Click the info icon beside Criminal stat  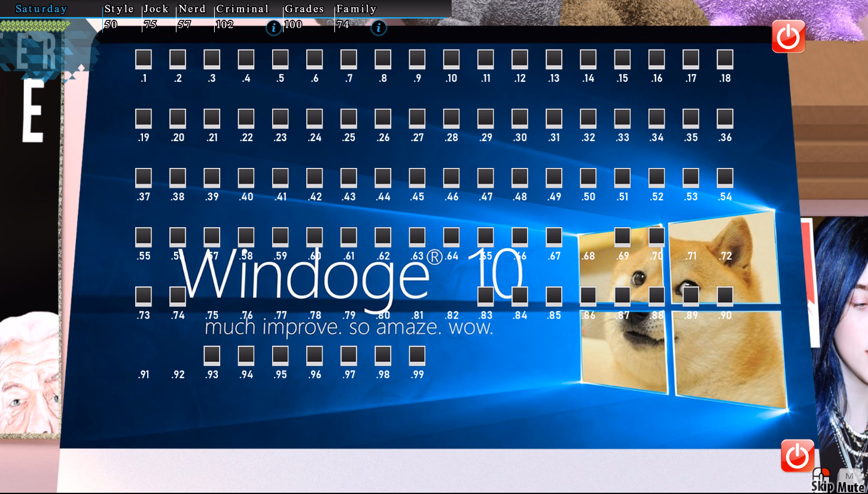point(273,28)
